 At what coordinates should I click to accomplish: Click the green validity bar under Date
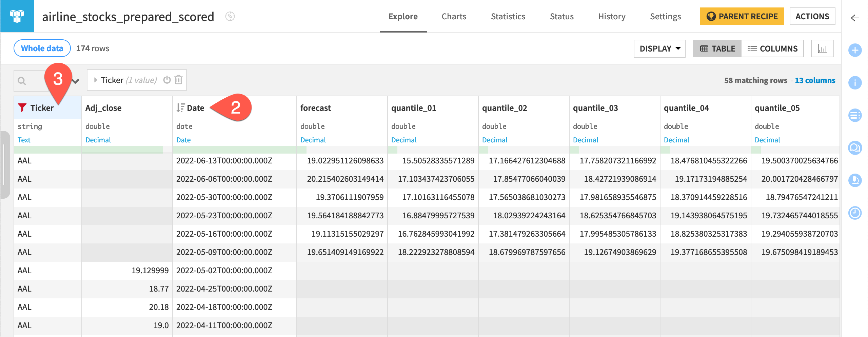(234, 150)
